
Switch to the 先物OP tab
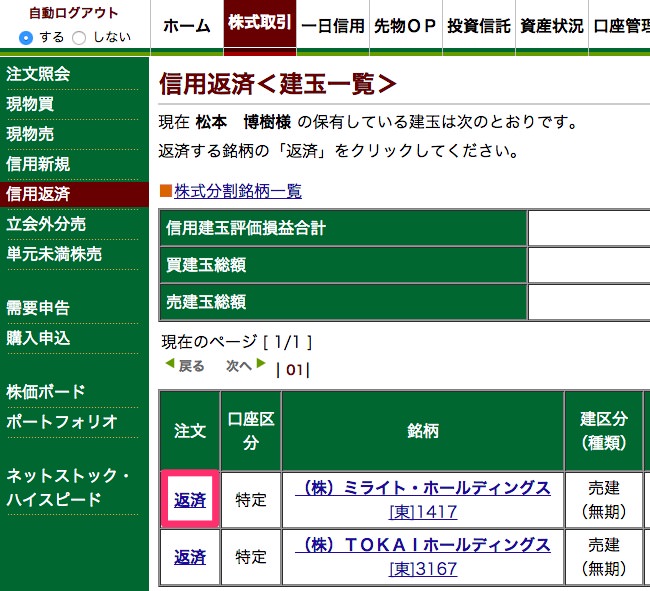(x=406, y=26)
